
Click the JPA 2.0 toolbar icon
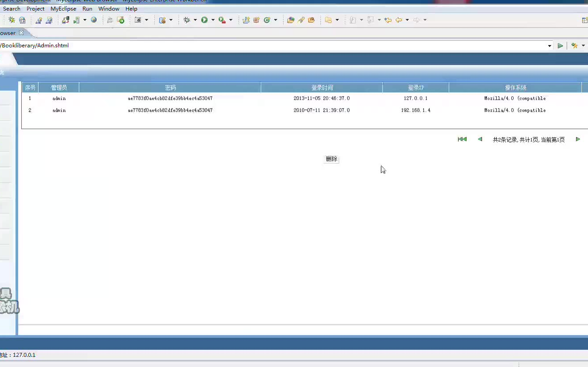point(22,20)
